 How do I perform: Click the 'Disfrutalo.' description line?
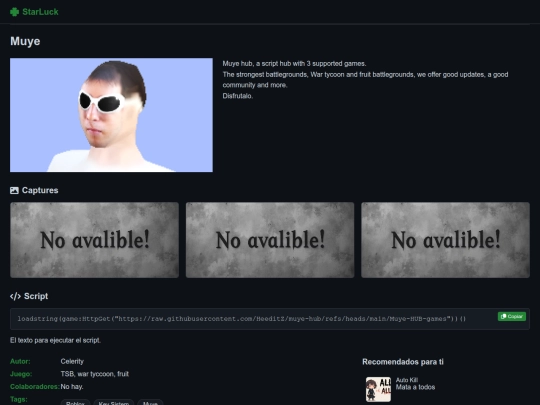(238, 96)
